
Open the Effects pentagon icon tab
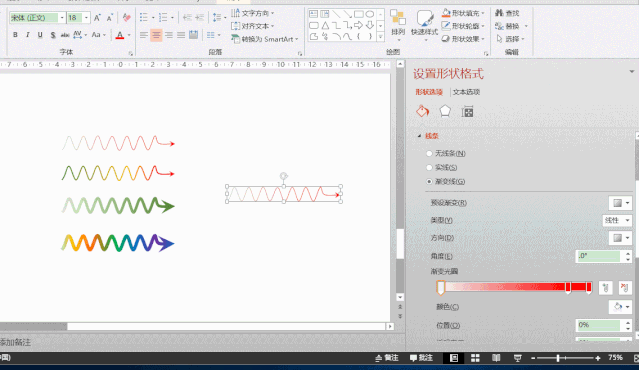click(x=445, y=111)
